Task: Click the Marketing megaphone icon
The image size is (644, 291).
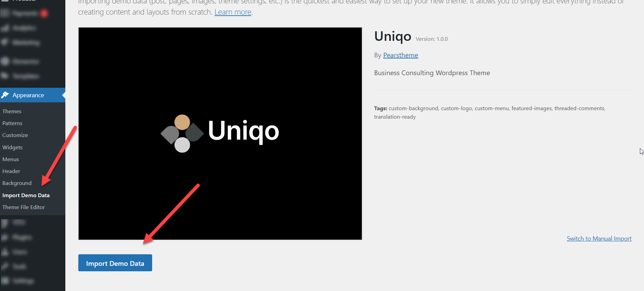Action: (x=5, y=42)
